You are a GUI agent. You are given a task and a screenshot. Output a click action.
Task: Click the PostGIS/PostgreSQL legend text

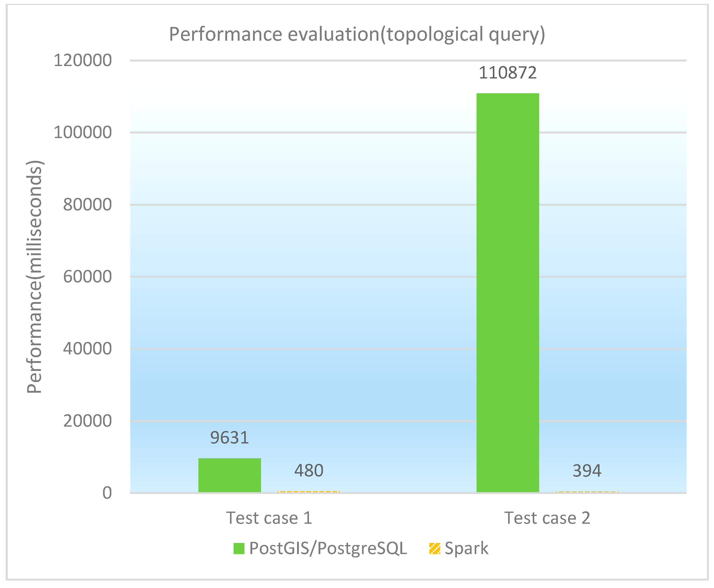[328, 548]
